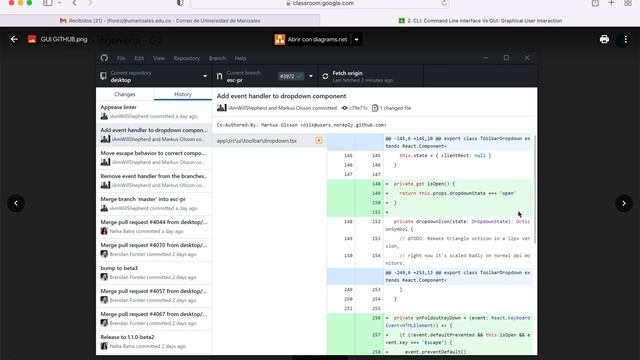Screen dimensions: 640x360
Task: Show the previous attachment with the left arrow
Action: (16, 203)
